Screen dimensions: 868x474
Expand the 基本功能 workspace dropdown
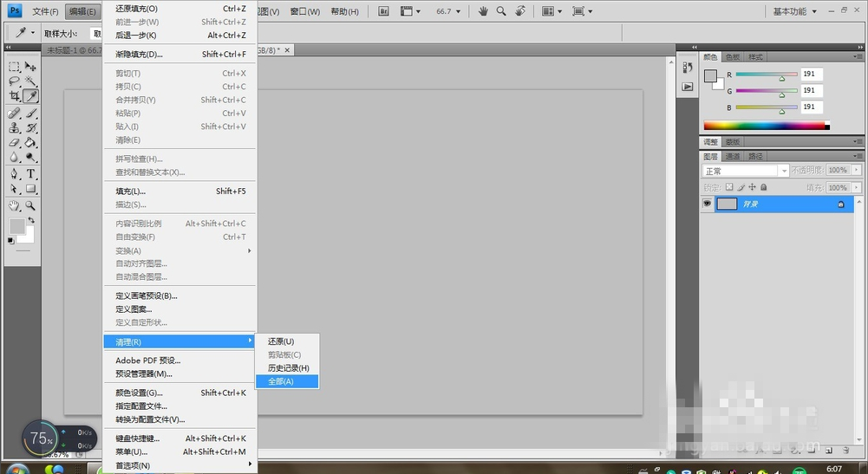(x=793, y=11)
